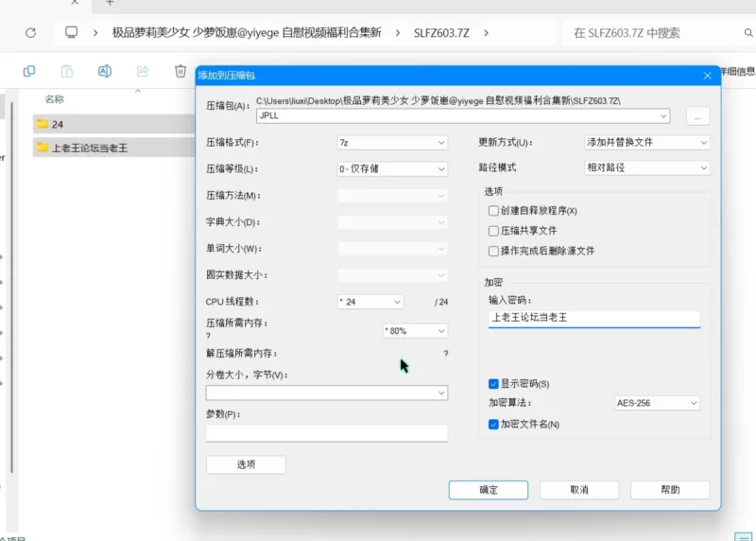Click the This PC monitor icon in address bar
756x541 pixels.
point(72,32)
